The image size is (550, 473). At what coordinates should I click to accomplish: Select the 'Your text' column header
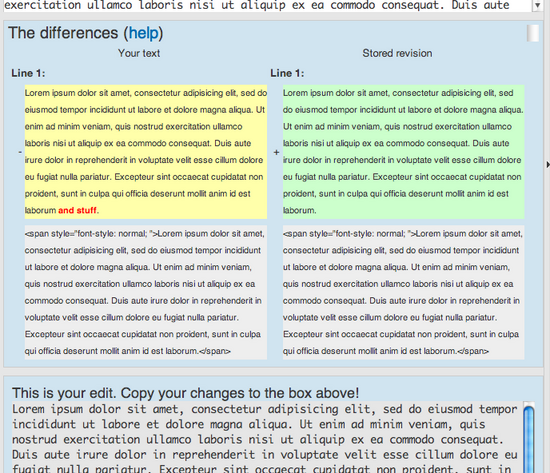tap(139, 53)
